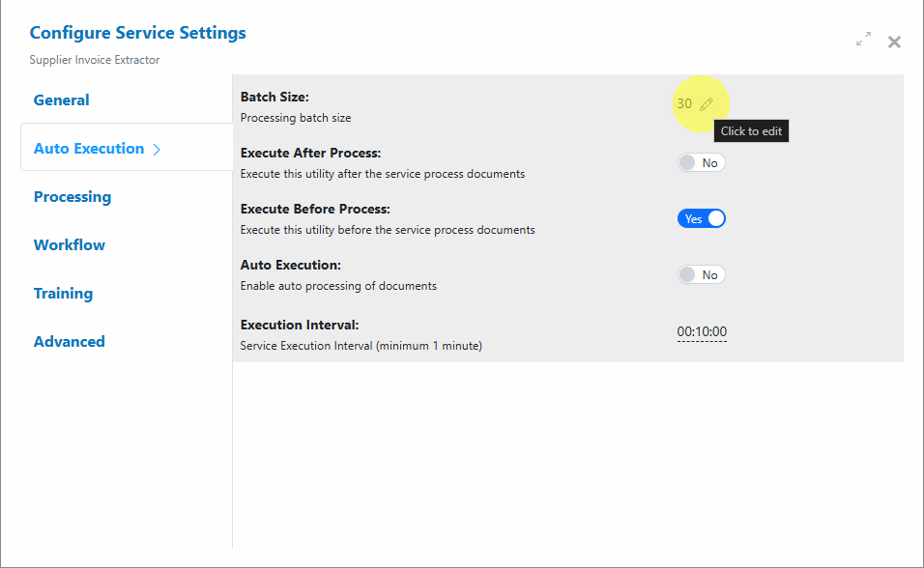Expand dialog with the fullscreen arrows icon
Image resolution: width=924 pixels, height=568 pixels.
point(863,40)
